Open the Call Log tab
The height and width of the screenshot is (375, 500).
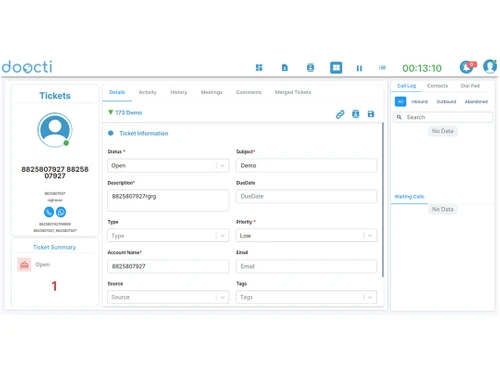tap(406, 86)
